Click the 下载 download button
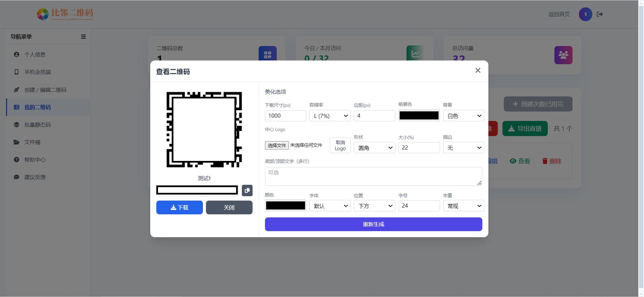This screenshot has height=297, width=644. pos(179,207)
